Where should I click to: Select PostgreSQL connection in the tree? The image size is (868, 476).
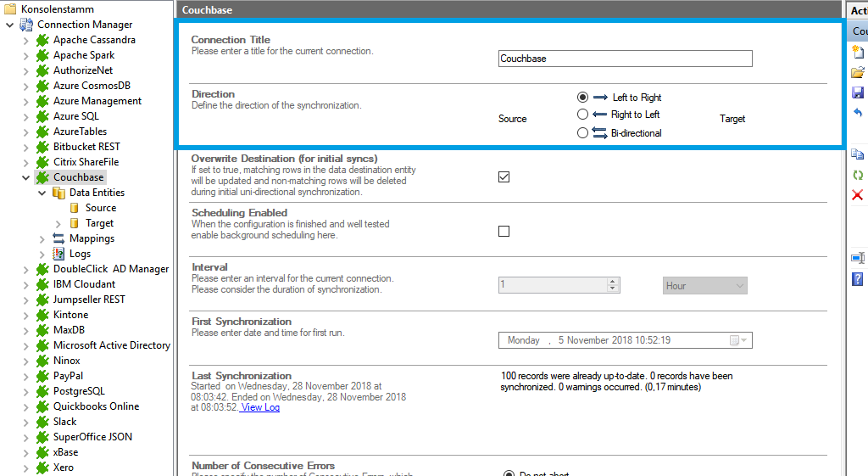(x=79, y=391)
